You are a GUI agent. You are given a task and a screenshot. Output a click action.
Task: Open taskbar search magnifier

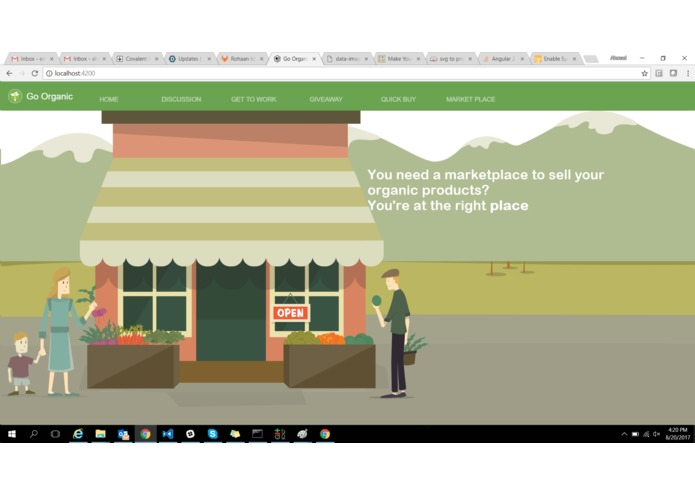pos(34,434)
